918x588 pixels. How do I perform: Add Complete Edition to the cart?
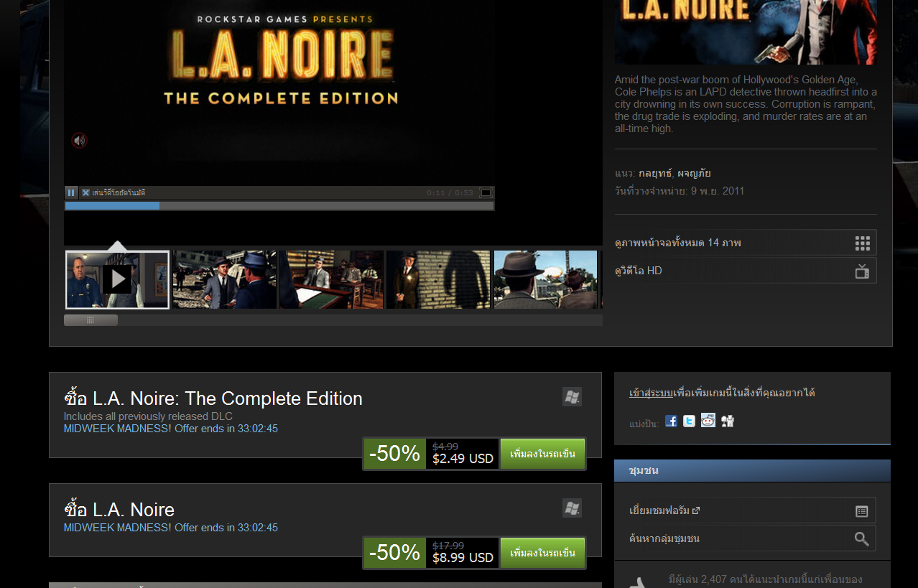tap(542, 454)
